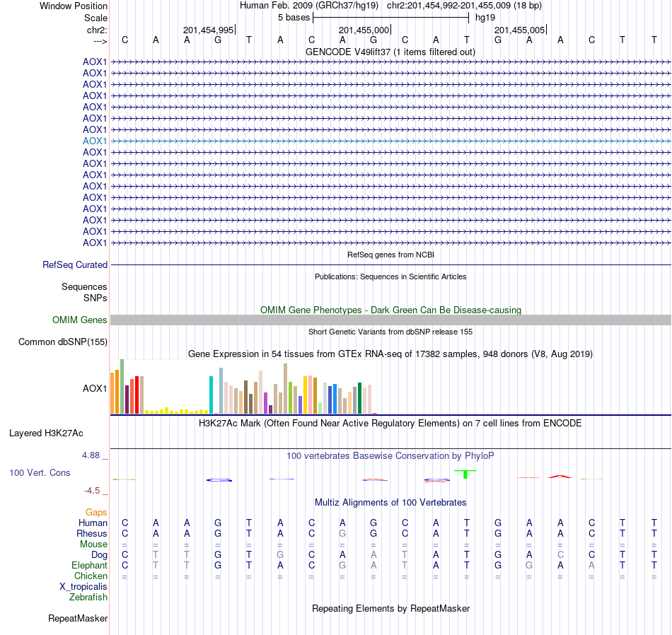Select the Rhesus alignment row label
672x635 pixels.
click(92, 534)
